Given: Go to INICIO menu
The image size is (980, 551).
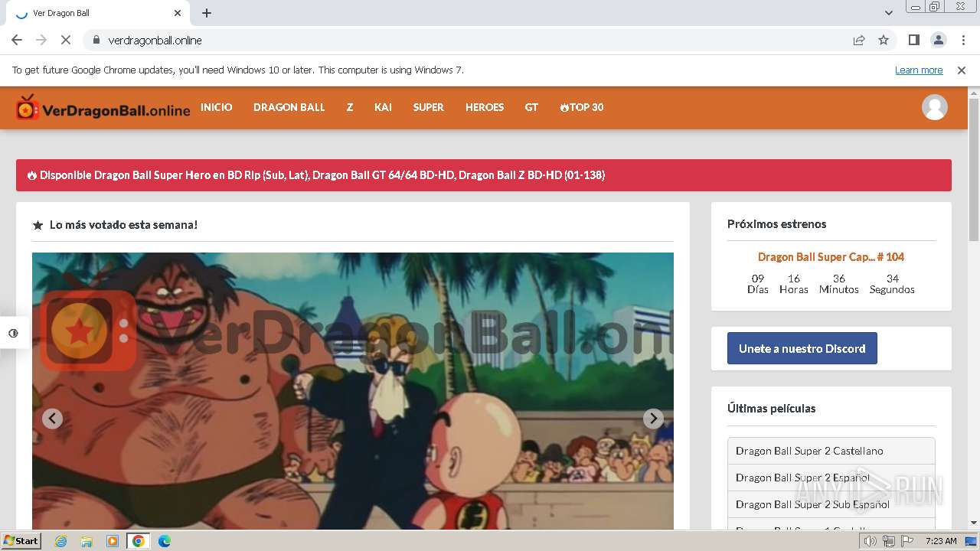Looking at the screenshot, I should pos(217,107).
